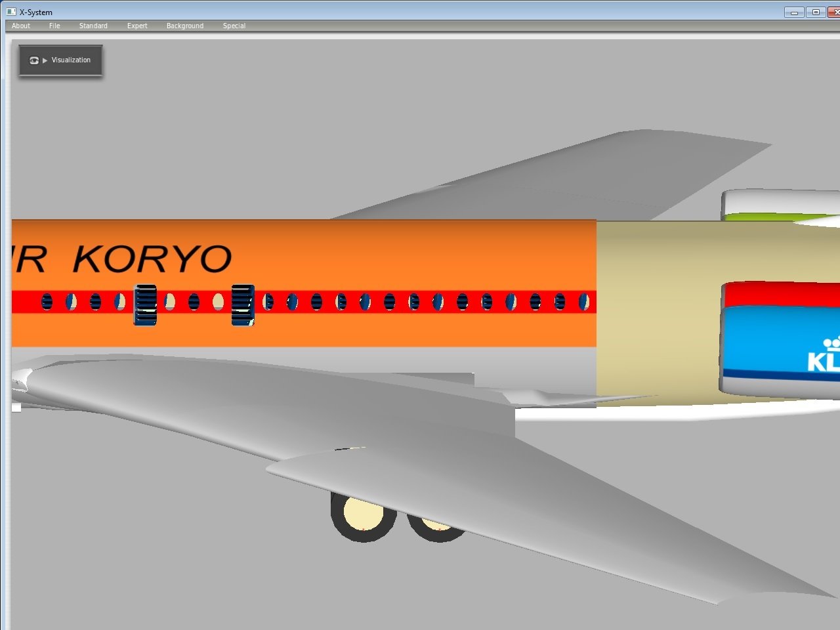Screen dimensions: 840x630
Task: Close the X-System window
Action: coord(834,12)
